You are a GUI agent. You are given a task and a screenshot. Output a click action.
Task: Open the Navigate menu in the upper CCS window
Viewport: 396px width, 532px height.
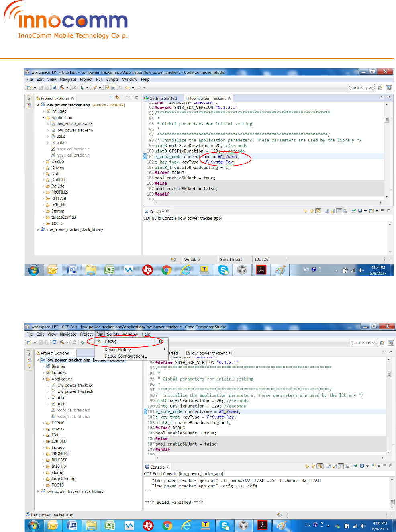tap(68, 80)
